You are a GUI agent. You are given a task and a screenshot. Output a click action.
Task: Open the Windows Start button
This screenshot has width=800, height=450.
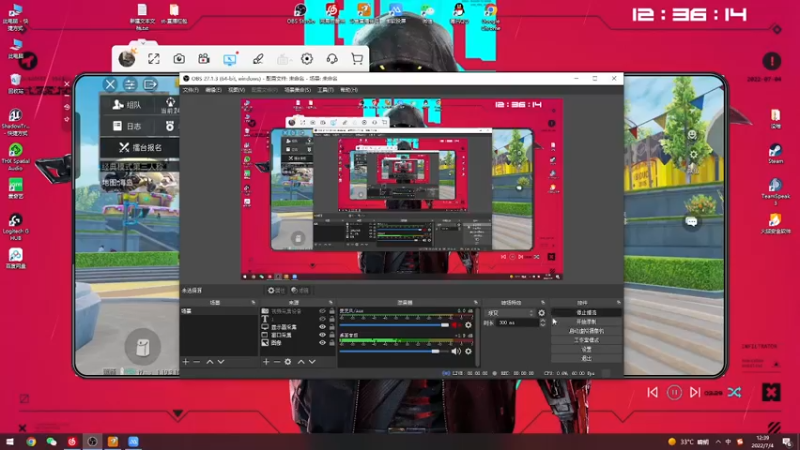pyautogui.click(x=10, y=442)
